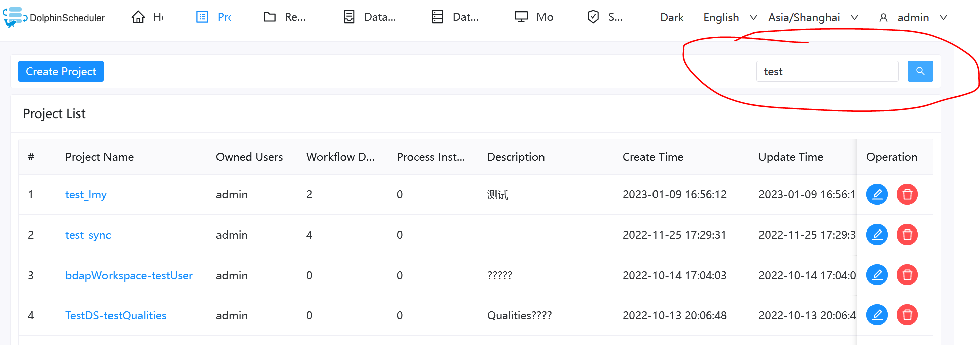The width and height of the screenshot is (980, 345).
Task: Open the Security shield menu
Action: (x=605, y=17)
